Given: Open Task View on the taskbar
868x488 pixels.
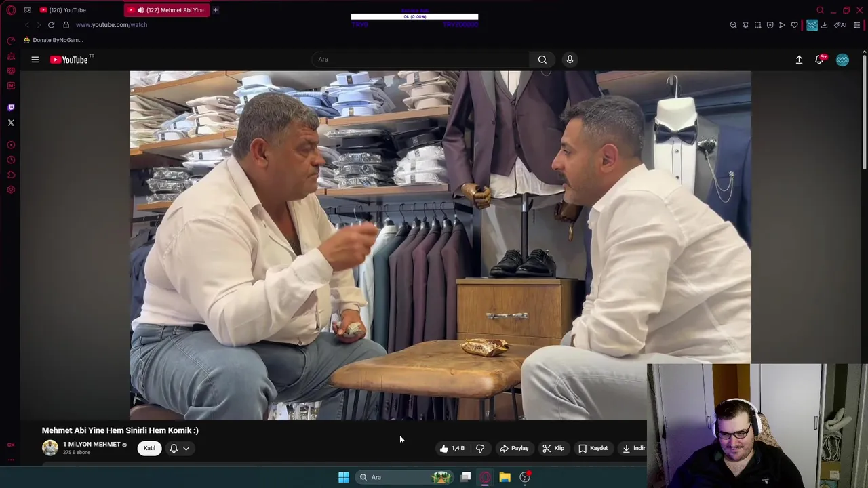Looking at the screenshot, I should [466, 477].
